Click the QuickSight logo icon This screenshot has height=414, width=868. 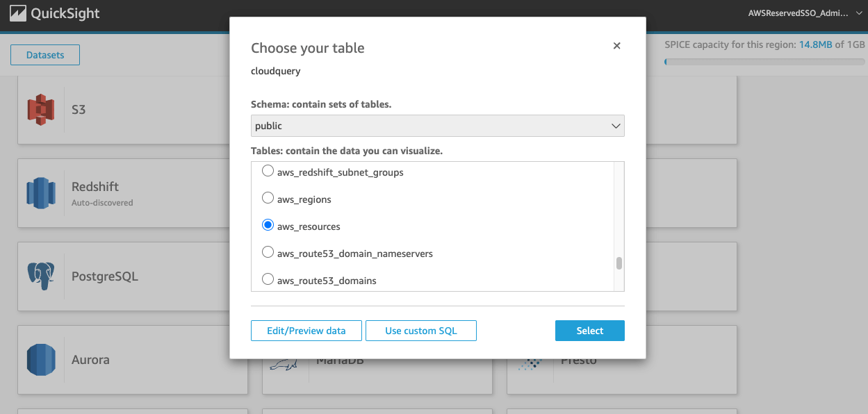[17, 13]
